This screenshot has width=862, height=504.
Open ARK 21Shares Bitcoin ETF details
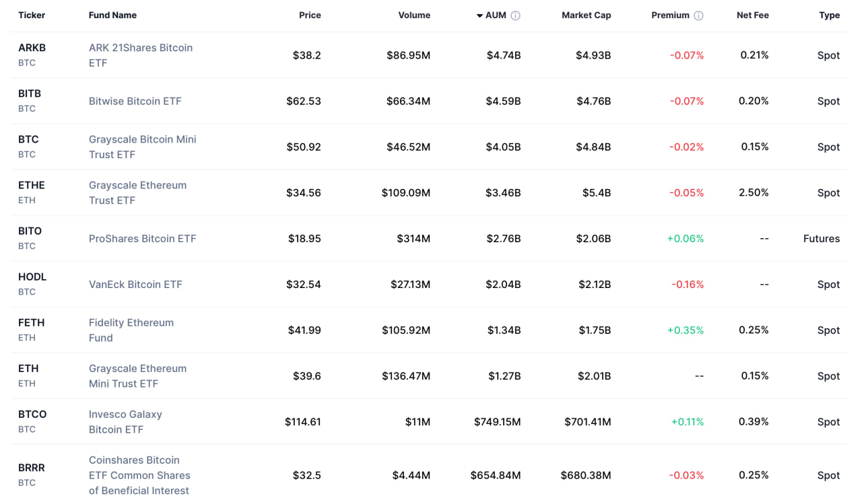[140, 55]
